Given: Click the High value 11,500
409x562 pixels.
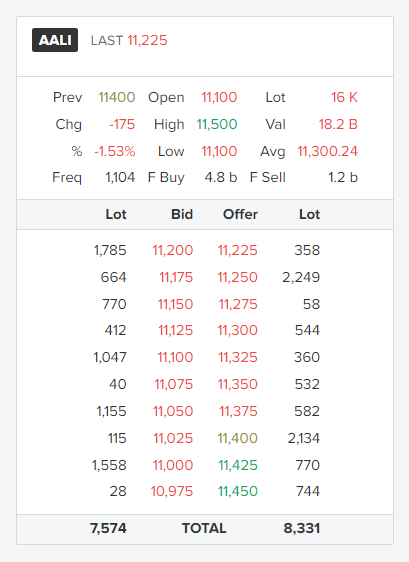Looking at the screenshot, I should [x=217, y=124].
